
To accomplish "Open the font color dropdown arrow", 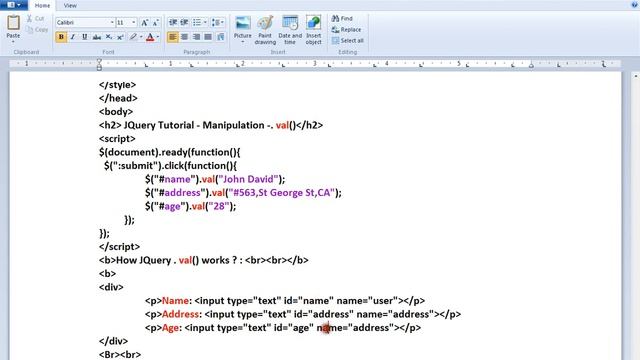I will pos(158,37).
